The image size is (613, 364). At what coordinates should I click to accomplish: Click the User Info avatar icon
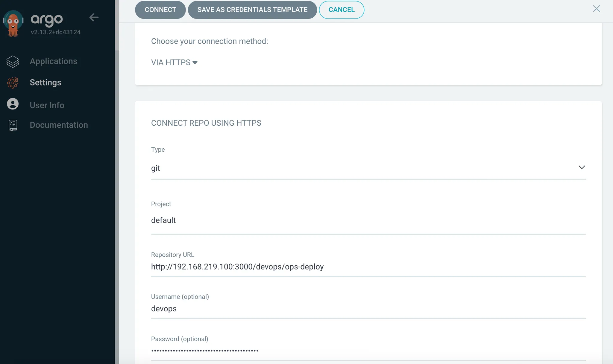13,104
